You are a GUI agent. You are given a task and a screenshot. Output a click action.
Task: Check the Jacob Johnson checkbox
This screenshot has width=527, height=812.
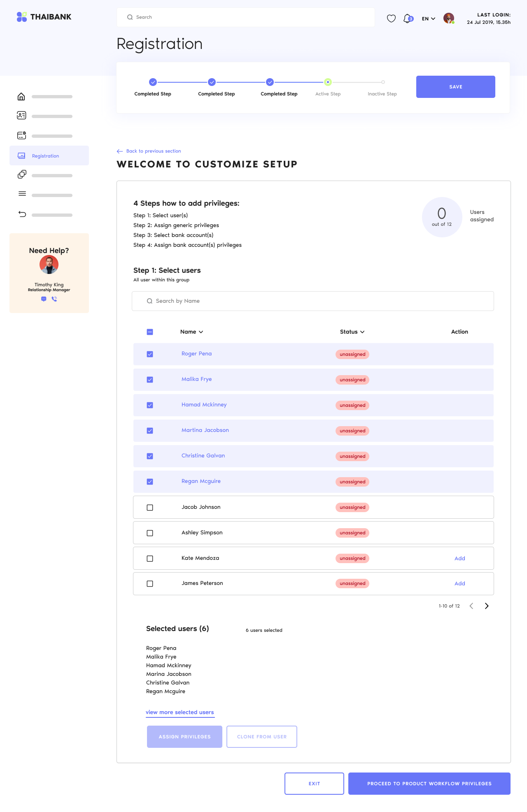(x=150, y=508)
